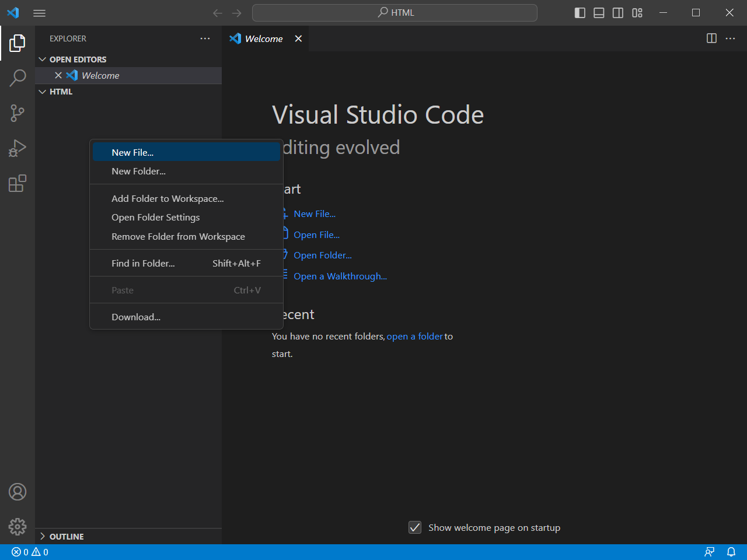Click the Open Folder... link
Image resolution: width=747 pixels, height=560 pixels.
point(323,255)
